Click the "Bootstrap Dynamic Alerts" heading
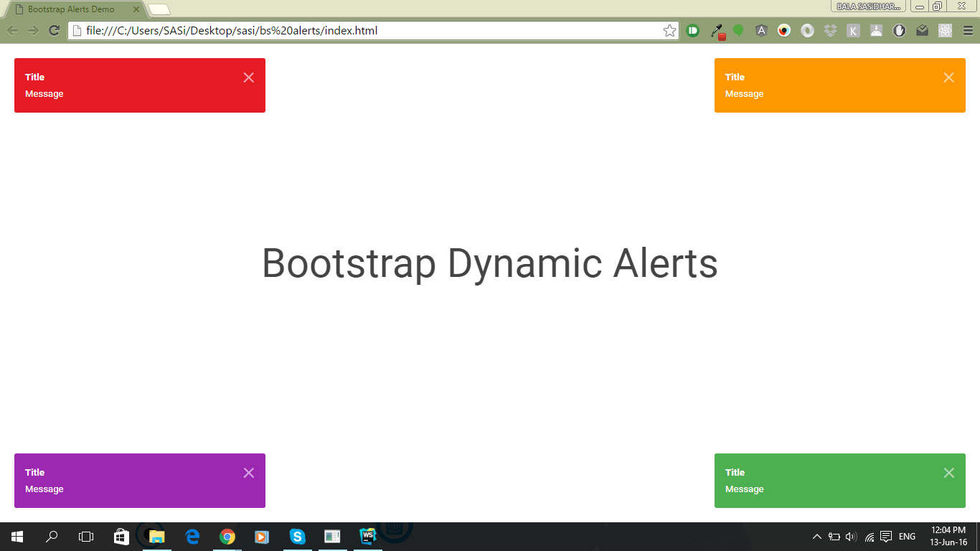Screen dimensions: 980x551 point(490,263)
